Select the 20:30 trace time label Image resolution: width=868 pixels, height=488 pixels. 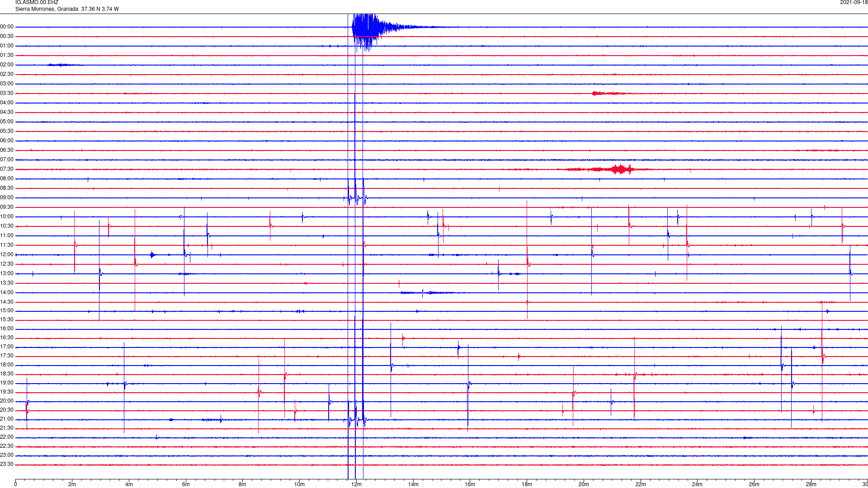point(7,410)
